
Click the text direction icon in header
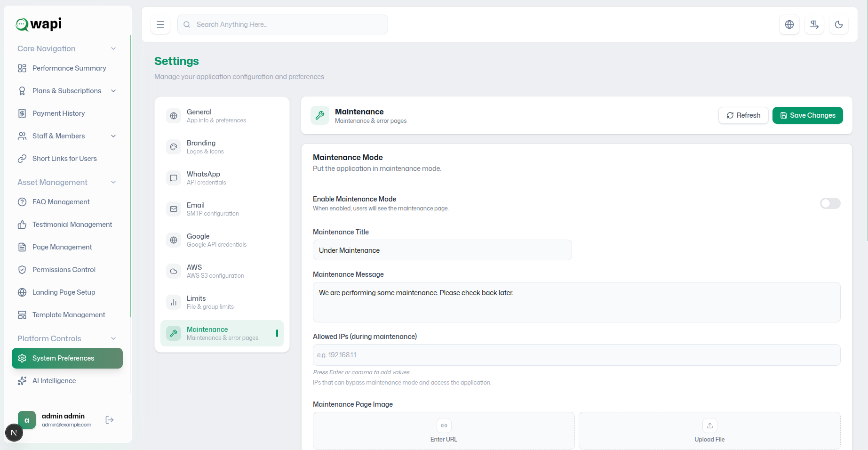[814, 24]
